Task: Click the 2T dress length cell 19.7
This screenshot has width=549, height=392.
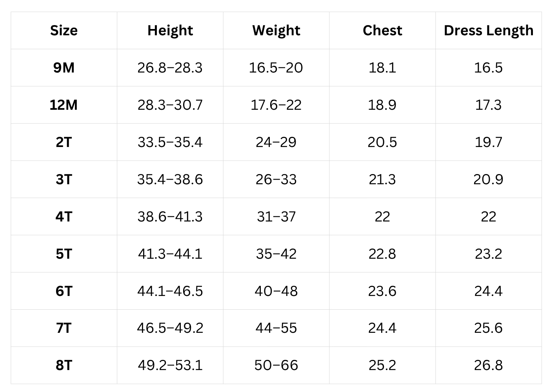Action: coord(488,142)
